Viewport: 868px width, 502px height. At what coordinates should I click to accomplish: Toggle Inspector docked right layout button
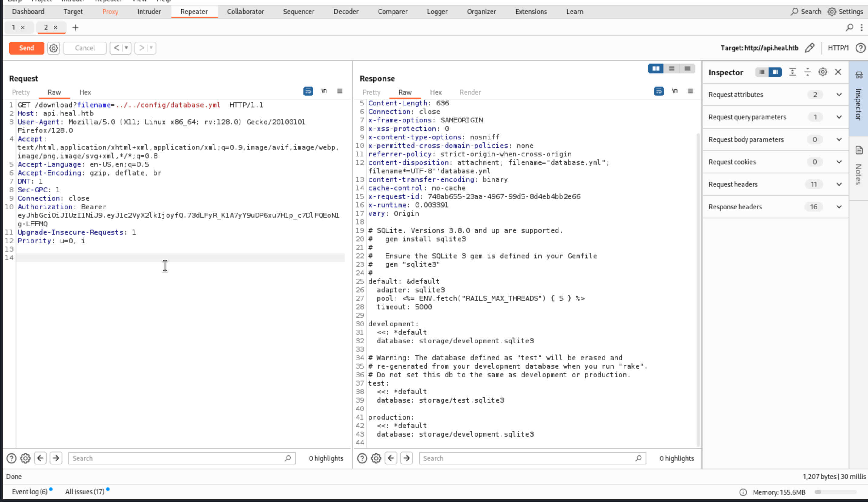coord(775,72)
